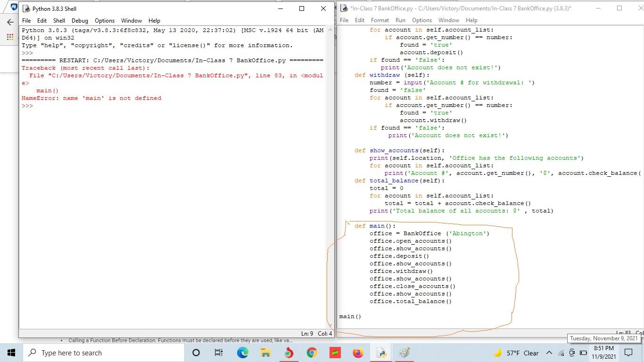Launch Firefox from taskbar
The width and height of the screenshot is (644, 362).
click(358, 353)
